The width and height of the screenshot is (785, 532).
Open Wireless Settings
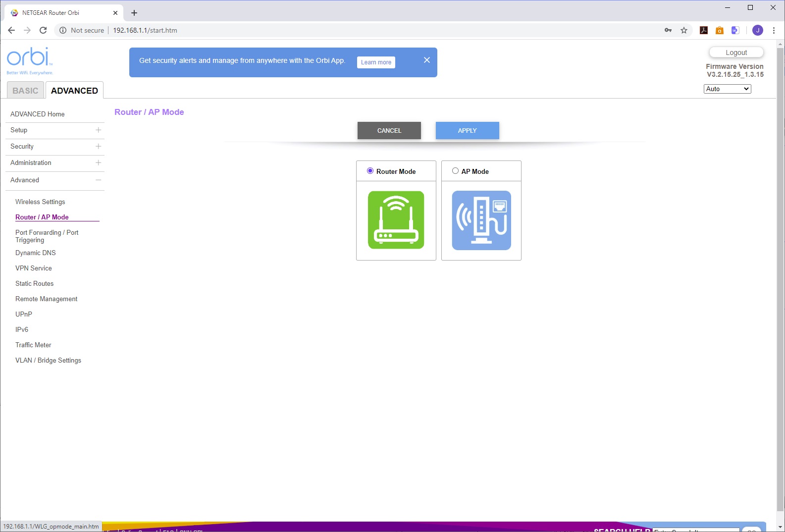[40, 202]
